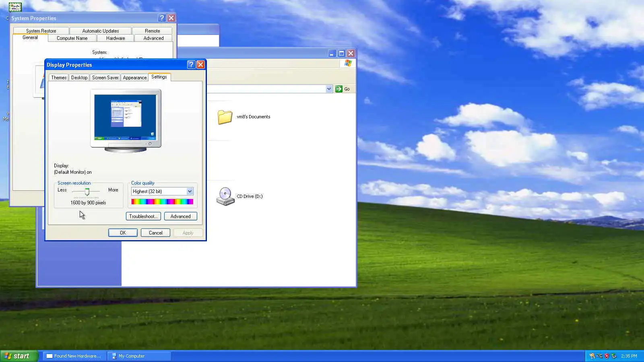Switch to the Remote tab
The image size is (644, 362).
(x=152, y=31)
